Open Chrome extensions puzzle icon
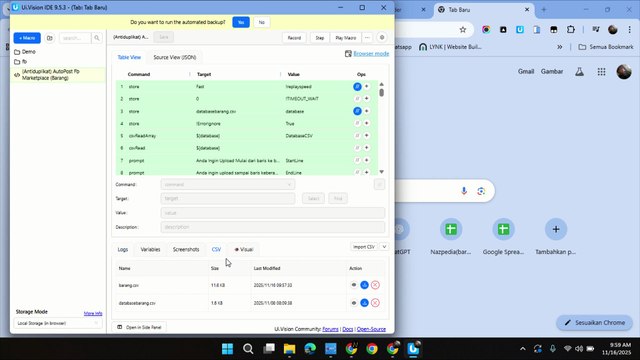This screenshot has height=360, width=640. 571,29
